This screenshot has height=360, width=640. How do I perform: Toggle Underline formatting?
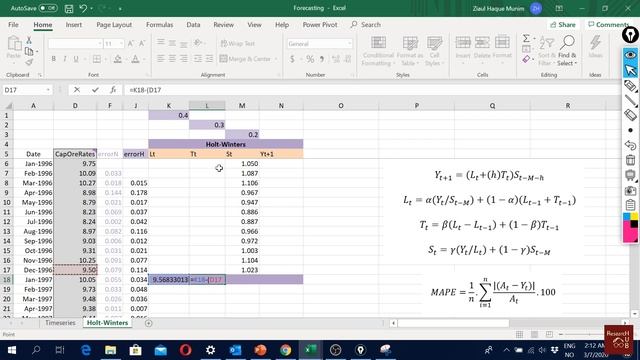click(76, 59)
